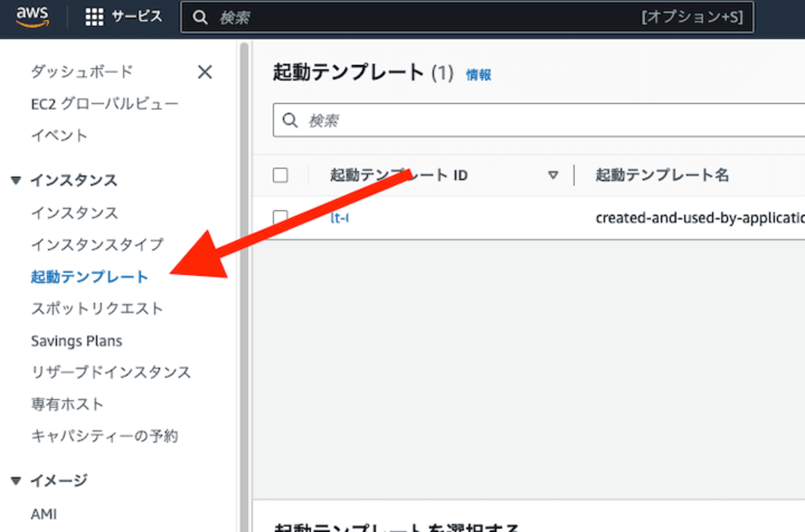Open イベント in the sidebar
This screenshot has height=532, width=805.
(59, 136)
